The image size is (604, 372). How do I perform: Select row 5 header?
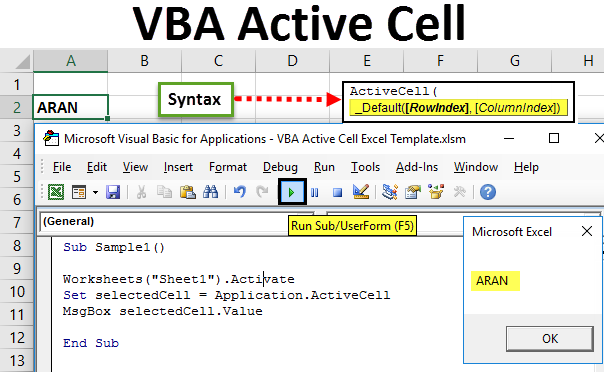17,176
